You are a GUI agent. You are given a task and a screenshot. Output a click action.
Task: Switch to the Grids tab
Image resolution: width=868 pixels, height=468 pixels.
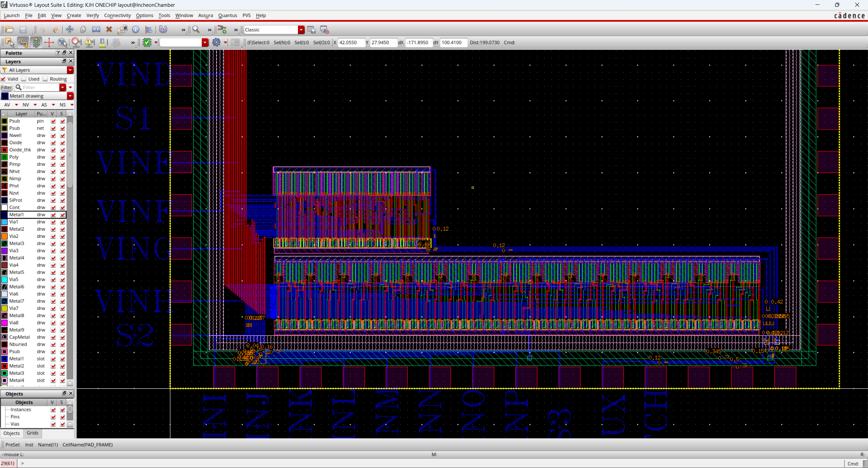(33, 433)
